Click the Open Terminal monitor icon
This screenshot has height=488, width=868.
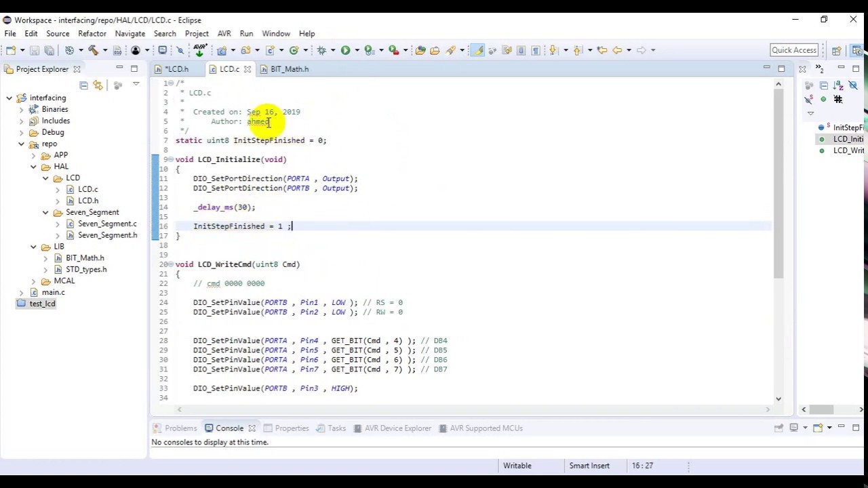pos(163,50)
